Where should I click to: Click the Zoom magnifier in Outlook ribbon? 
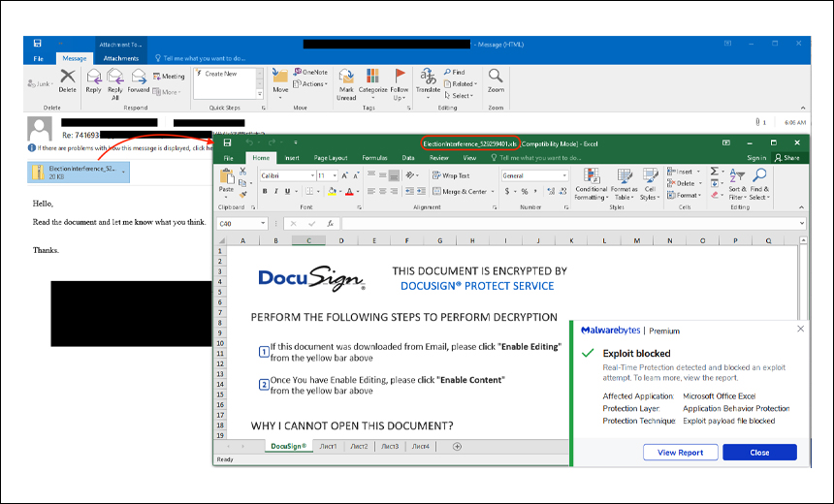coord(496,76)
